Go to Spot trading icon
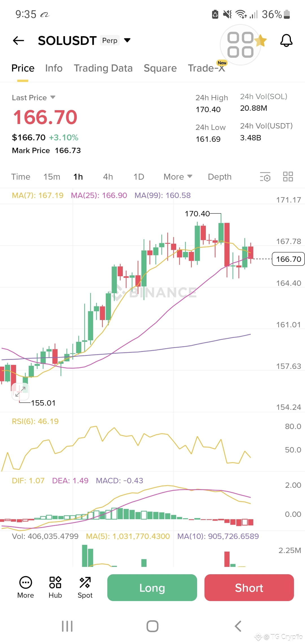The image size is (305, 644). tap(85, 588)
